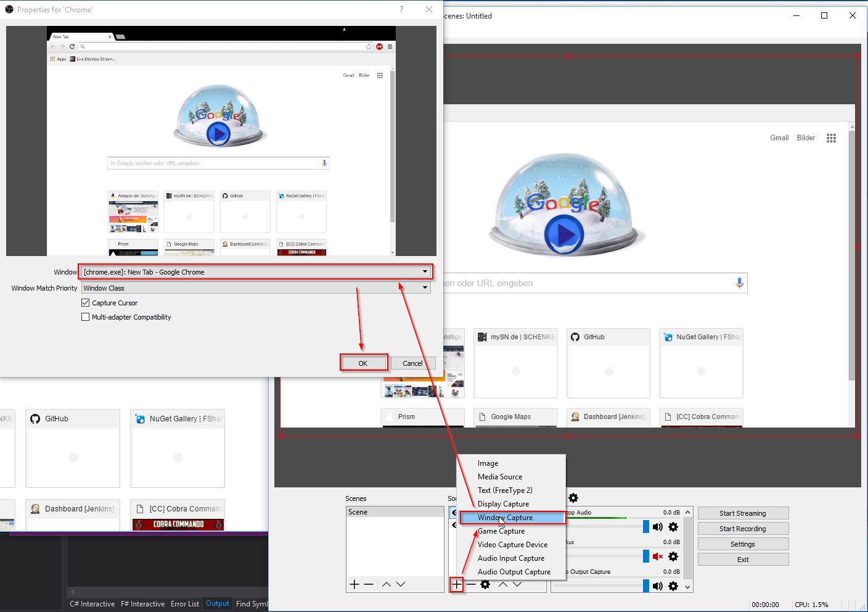The width and height of the screenshot is (868, 612).
Task: Open the Mixer settings gear above the audio list
Action: 573,498
